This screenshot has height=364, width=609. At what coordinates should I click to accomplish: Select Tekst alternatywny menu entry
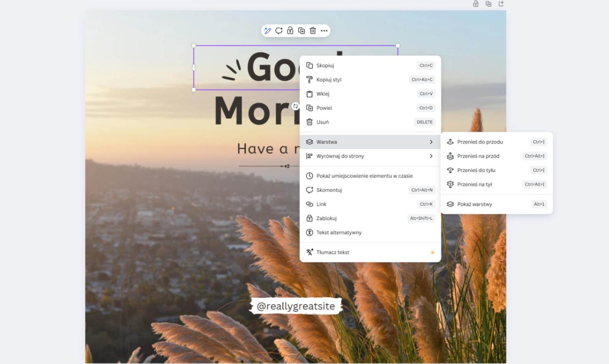coord(370,232)
